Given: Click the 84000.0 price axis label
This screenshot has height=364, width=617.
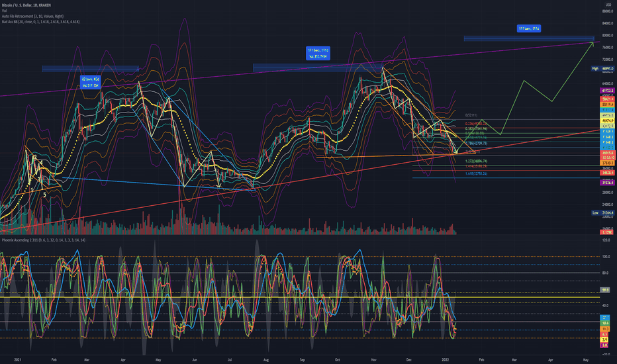Looking at the screenshot, I should coord(608,23).
